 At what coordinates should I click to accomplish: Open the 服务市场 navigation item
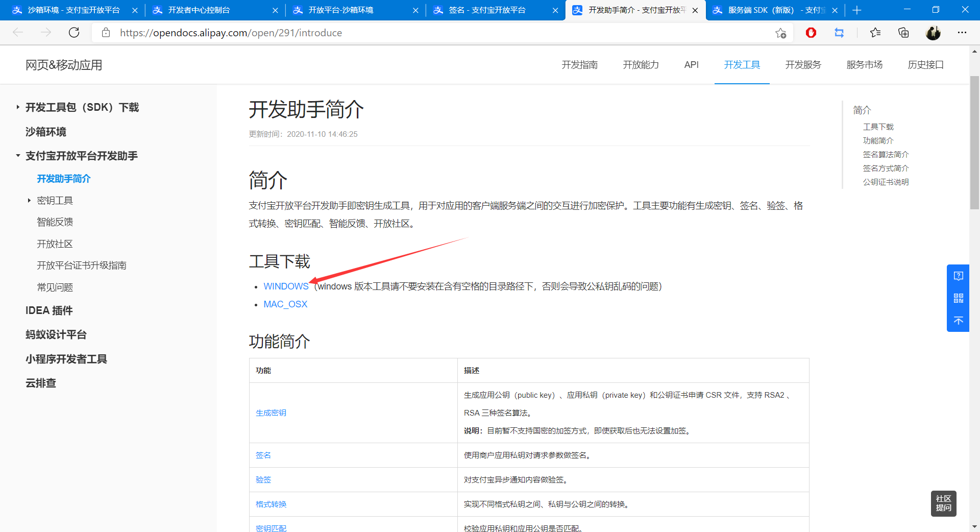pyautogui.click(x=864, y=65)
